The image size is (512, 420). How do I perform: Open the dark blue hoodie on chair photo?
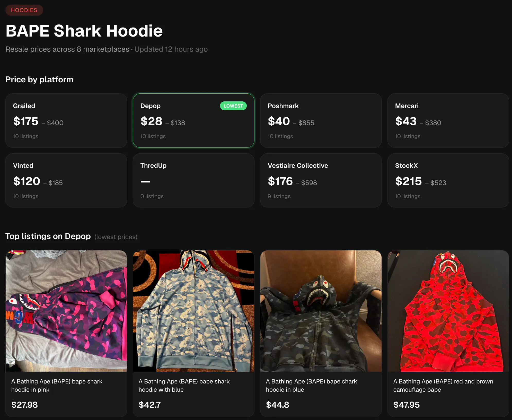[x=321, y=311]
